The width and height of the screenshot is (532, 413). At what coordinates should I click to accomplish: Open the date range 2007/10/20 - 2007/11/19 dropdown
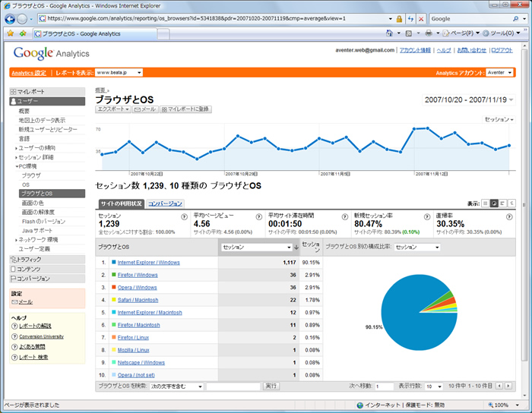[x=469, y=99]
